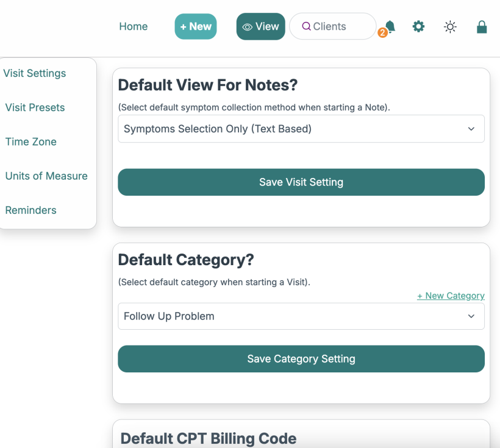Go to Home in the top navigation
This screenshot has width=500, height=448.
point(134,26)
